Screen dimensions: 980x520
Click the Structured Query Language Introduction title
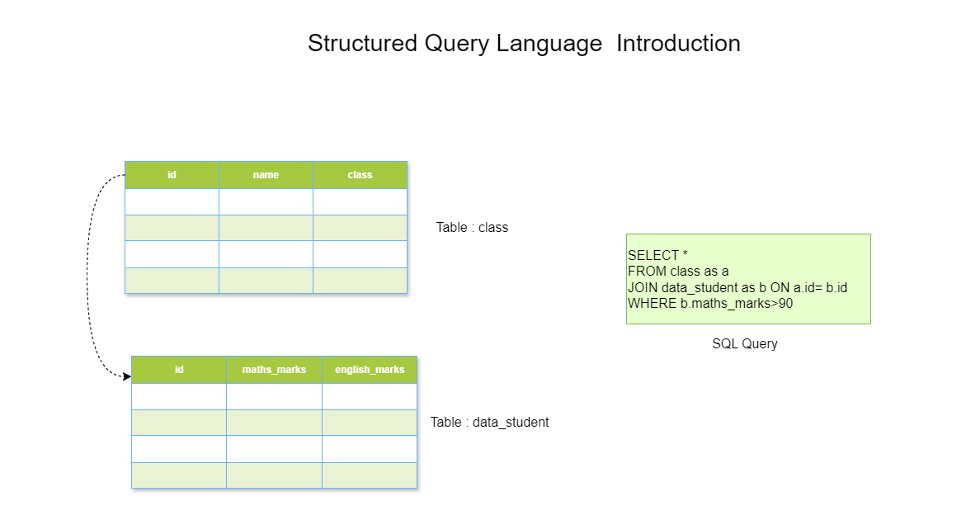click(525, 43)
